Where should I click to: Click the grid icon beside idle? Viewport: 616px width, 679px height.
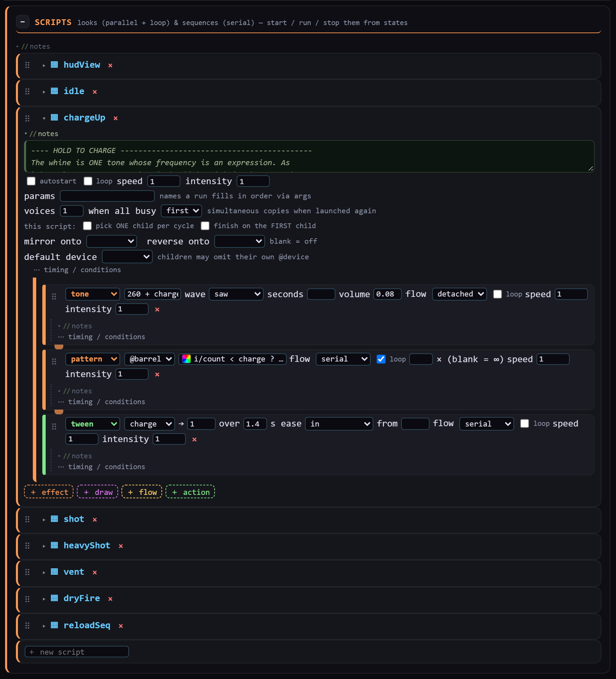click(54, 91)
